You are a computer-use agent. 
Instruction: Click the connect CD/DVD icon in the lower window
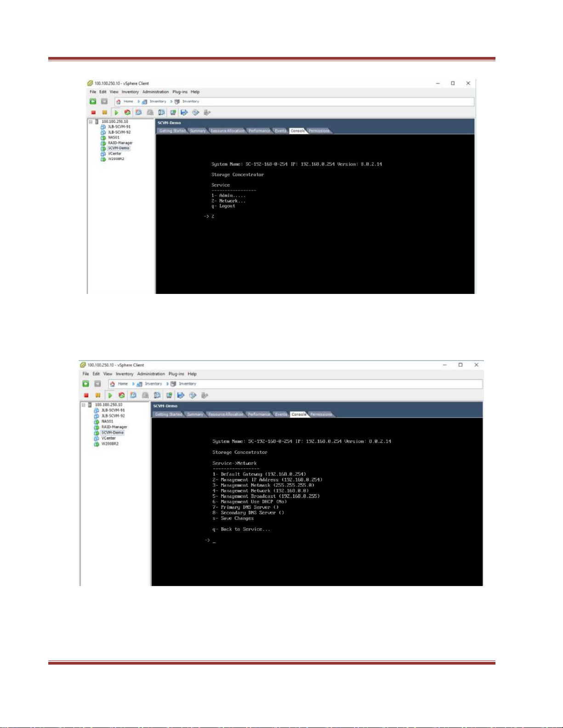click(x=193, y=395)
